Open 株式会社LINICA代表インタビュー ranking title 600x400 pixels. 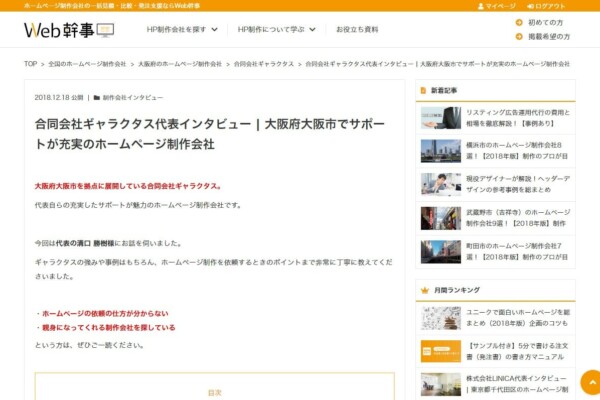[x=517, y=384]
